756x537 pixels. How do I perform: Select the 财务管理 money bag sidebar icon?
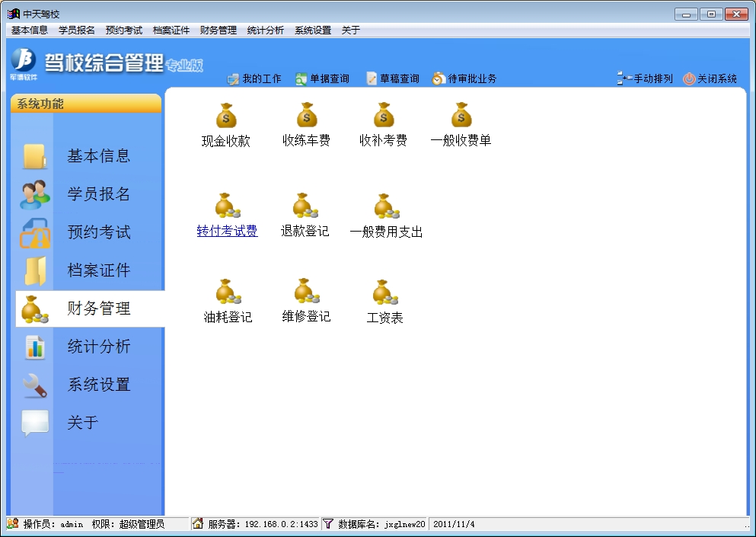tap(35, 308)
